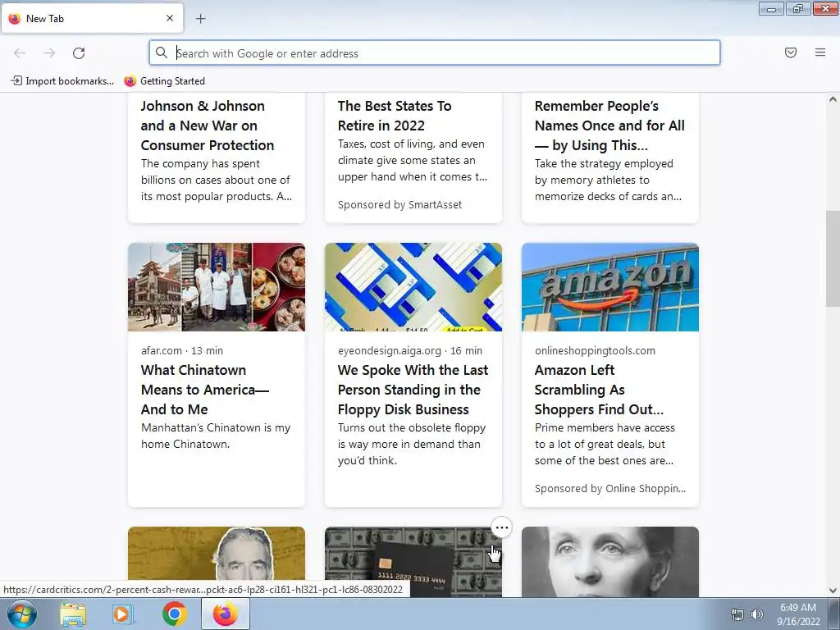Viewport: 840px width, 630px height.
Task: Click 'eyeondesign.aiga.org · 16 min' source text
Action: tap(410, 351)
